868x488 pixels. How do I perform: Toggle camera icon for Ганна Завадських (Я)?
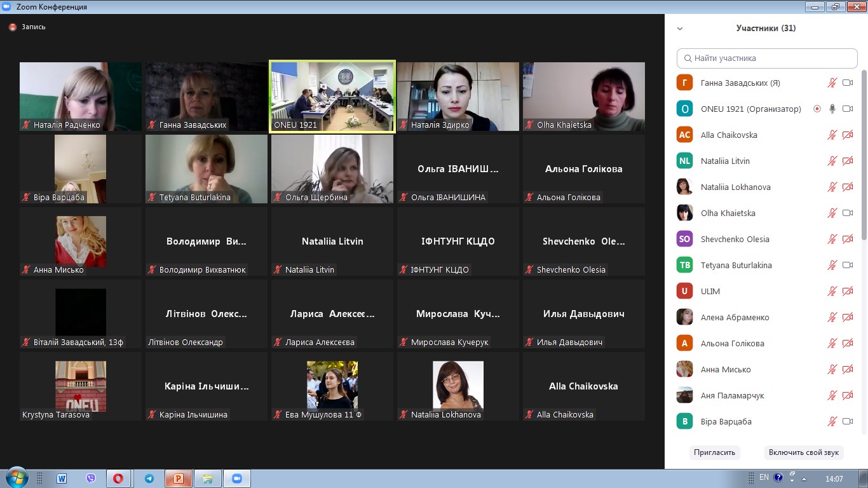pyautogui.click(x=848, y=83)
